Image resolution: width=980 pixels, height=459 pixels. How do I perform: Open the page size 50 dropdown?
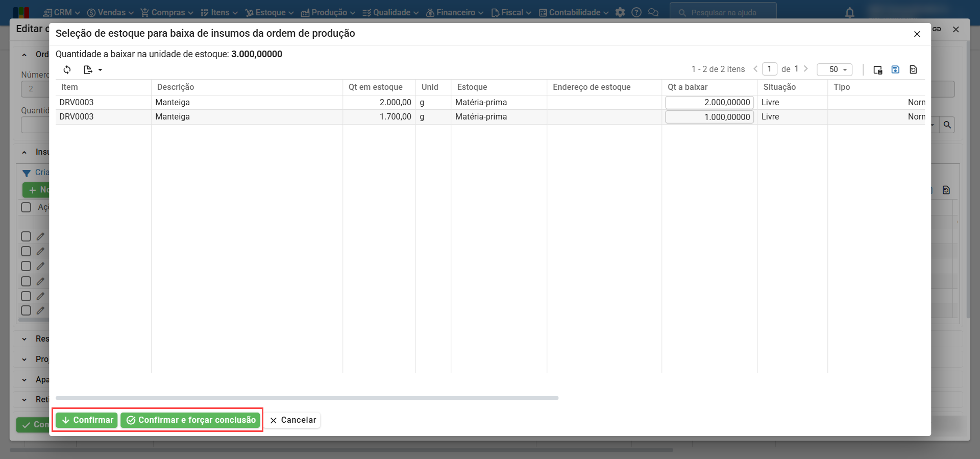click(835, 69)
